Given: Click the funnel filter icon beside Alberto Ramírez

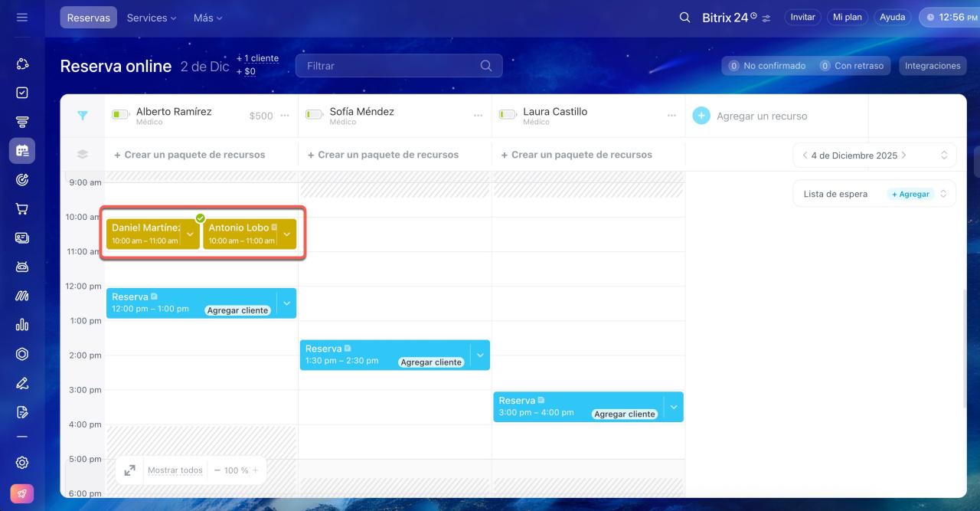Looking at the screenshot, I should pyautogui.click(x=83, y=116).
